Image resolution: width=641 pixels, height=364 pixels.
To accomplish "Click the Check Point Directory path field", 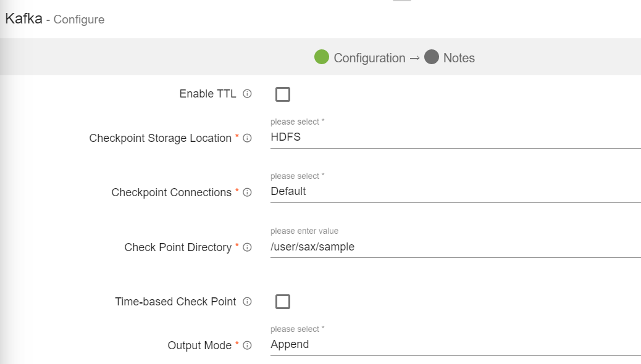I will tap(455, 247).
